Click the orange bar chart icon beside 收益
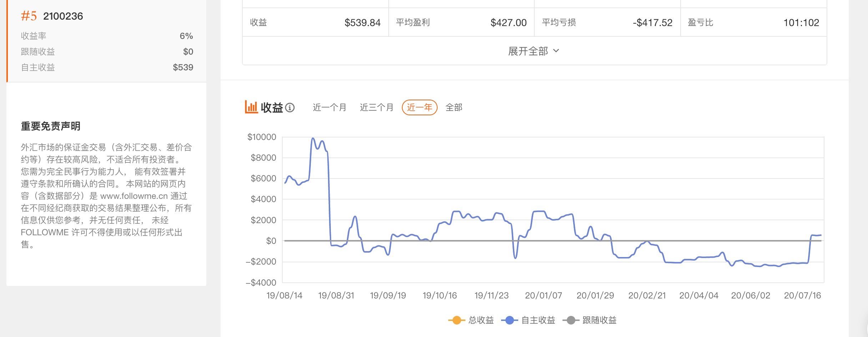Image resolution: width=868 pixels, height=337 pixels. pos(251,107)
